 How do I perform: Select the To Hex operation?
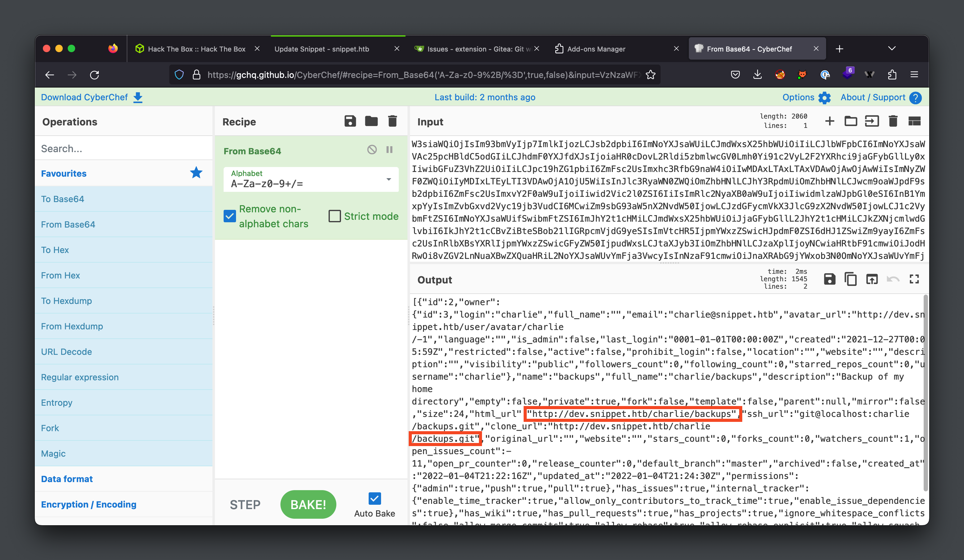(x=124, y=250)
